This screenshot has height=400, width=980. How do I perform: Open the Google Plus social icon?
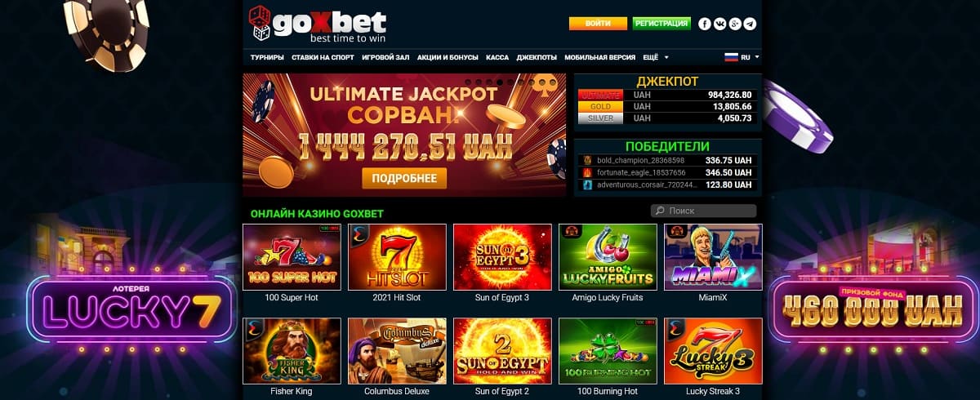pos(735,24)
